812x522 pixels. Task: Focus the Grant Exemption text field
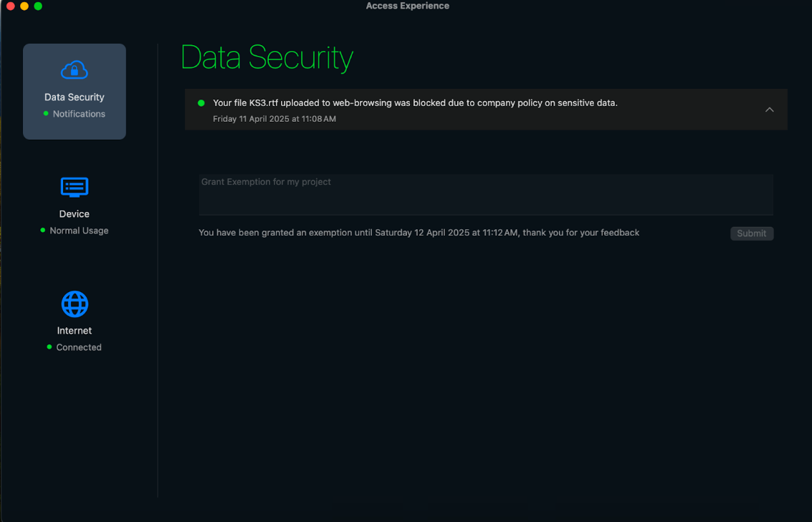click(x=486, y=194)
